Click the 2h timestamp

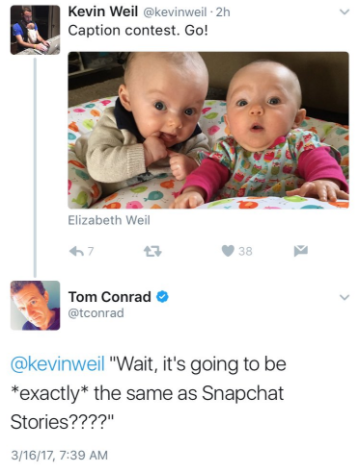point(223,12)
